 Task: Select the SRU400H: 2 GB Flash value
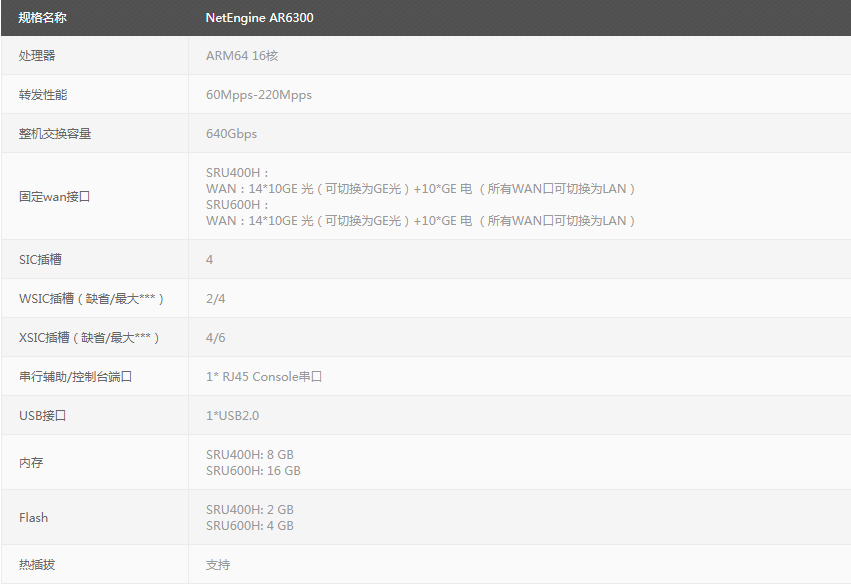tap(250, 510)
